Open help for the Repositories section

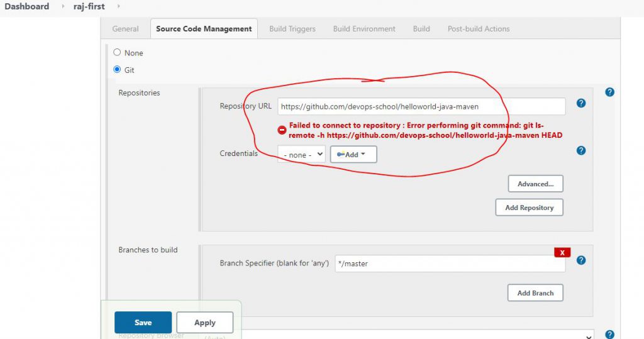pyautogui.click(x=609, y=92)
